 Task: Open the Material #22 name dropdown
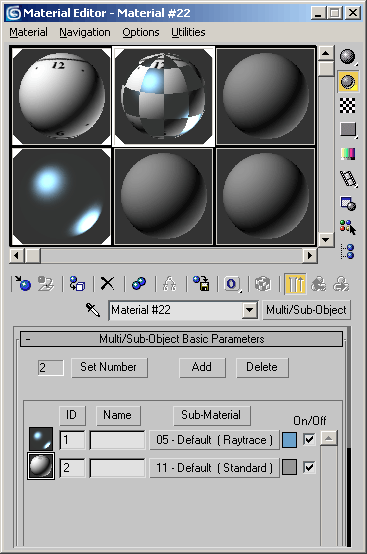(x=249, y=310)
